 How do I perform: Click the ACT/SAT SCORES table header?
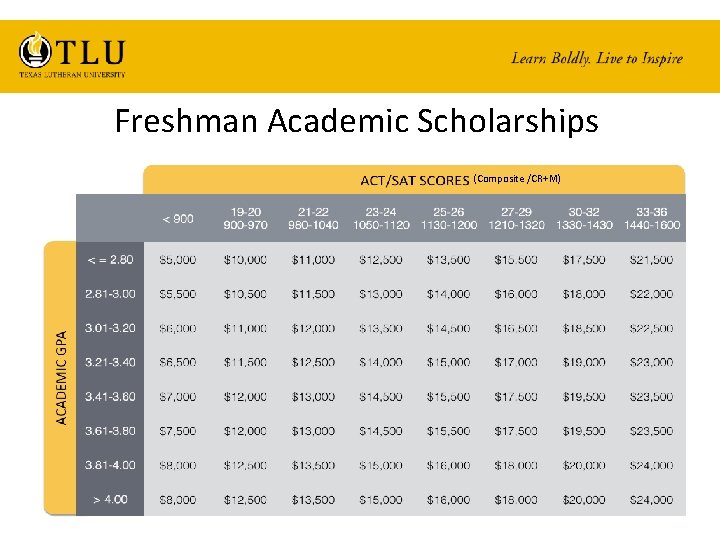414,180
